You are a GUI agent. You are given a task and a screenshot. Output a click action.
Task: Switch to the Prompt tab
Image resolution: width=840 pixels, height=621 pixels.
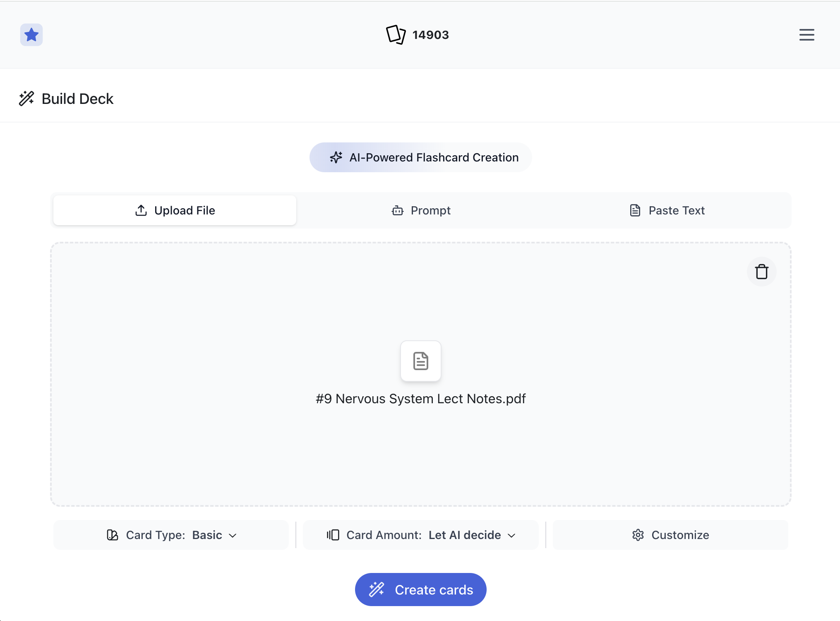pos(420,210)
